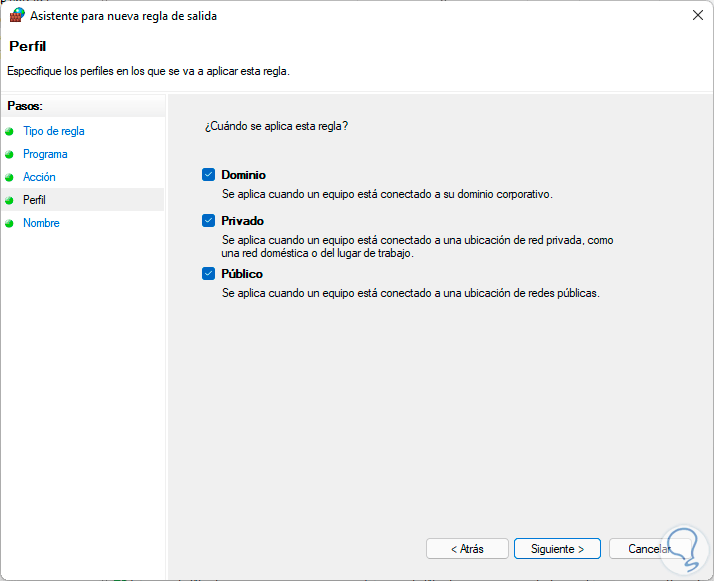Click green dot beside Nombre step
This screenshot has width=714, height=581.
(x=10, y=223)
